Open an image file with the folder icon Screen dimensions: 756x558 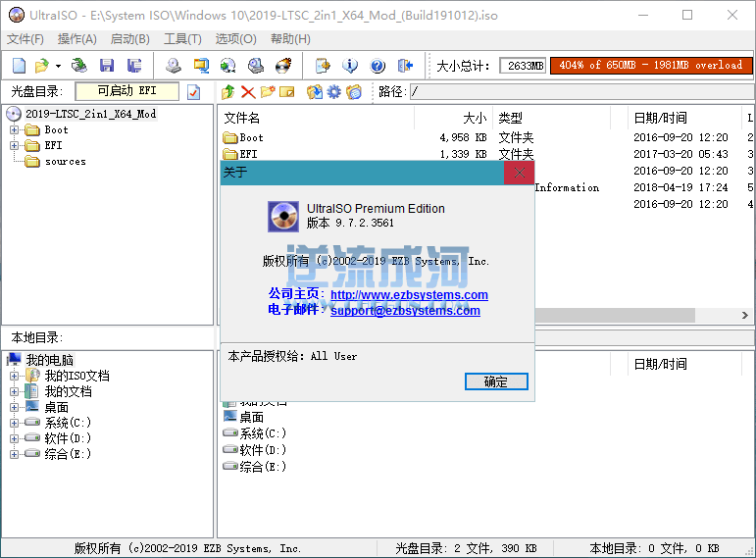[x=42, y=65]
